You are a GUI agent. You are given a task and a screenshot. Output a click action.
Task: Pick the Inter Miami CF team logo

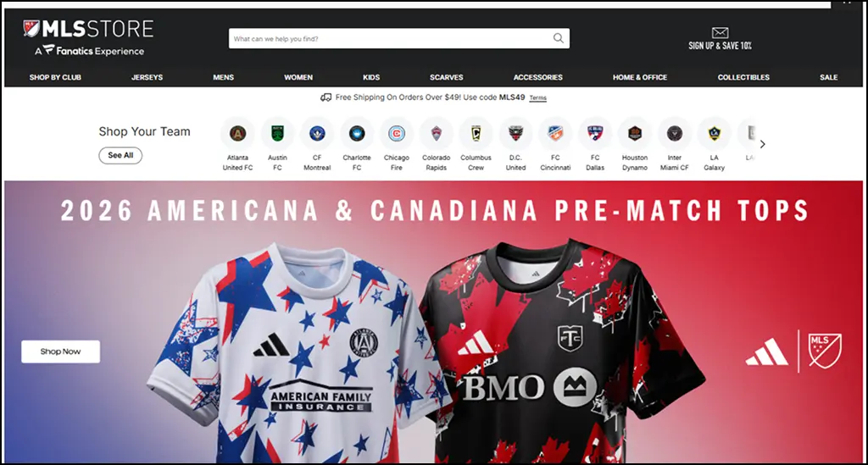[674, 133]
